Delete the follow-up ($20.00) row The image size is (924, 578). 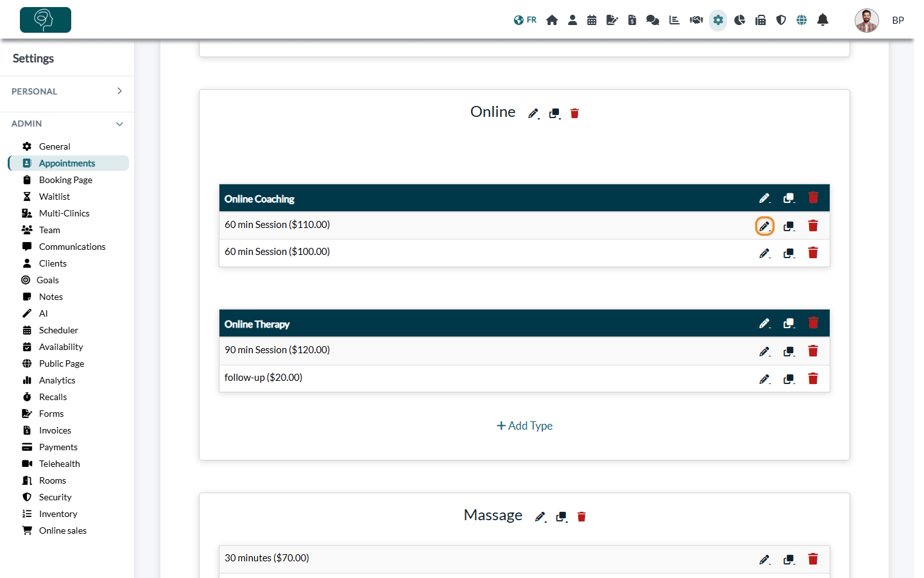(x=813, y=379)
